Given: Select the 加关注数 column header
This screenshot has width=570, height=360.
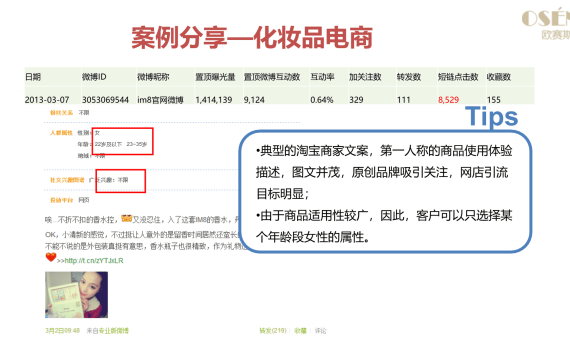Looking at the screenshot, I should pyautogui.click(x=365, y=77).
